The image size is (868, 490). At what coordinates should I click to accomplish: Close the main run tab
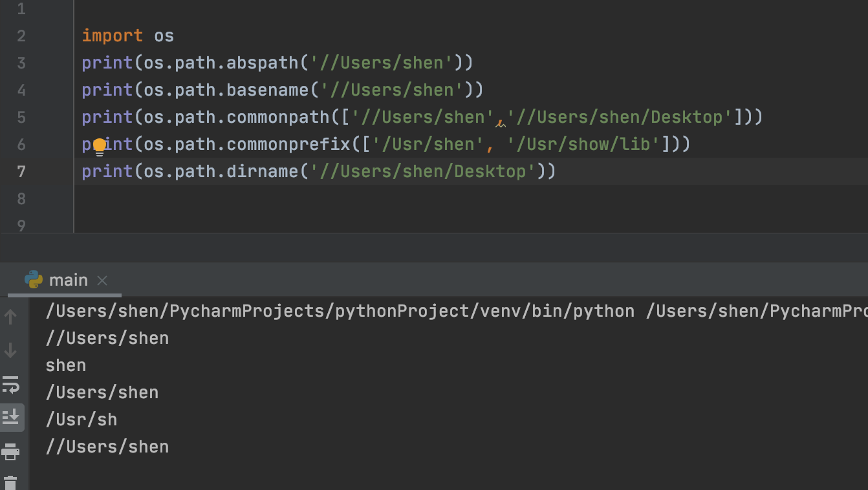pos(102,281)
